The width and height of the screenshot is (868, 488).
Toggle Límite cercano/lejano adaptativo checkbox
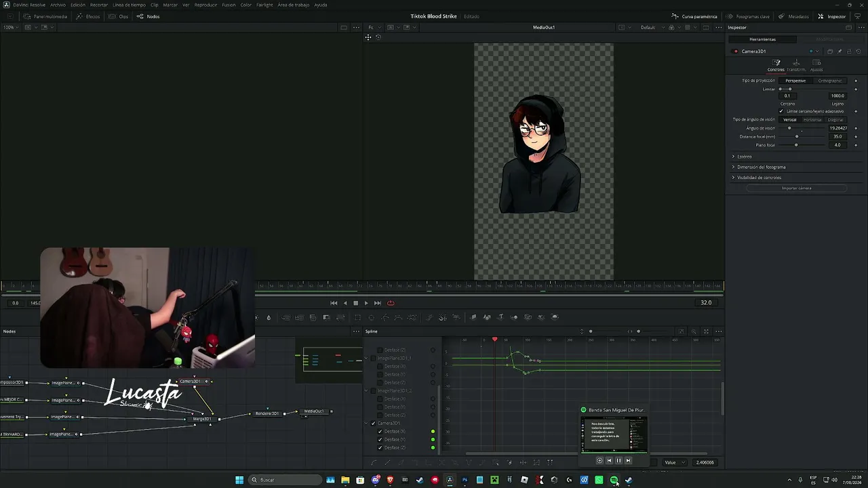(782, 111)
